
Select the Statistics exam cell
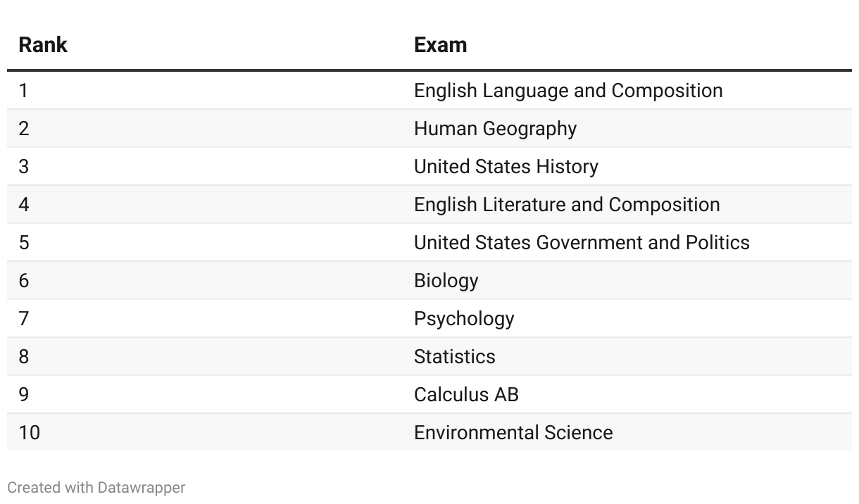click(454, 356)
